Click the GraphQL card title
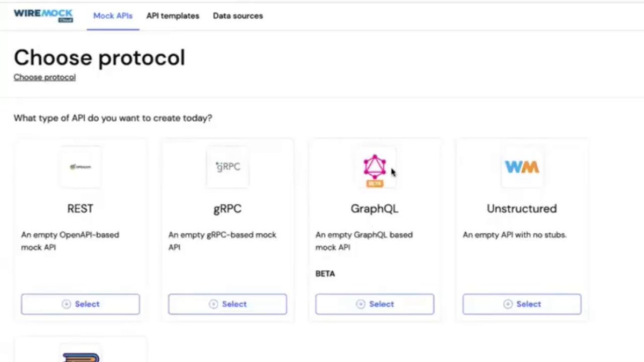This screenshot has height=362, width=644. click(x=375, y=209)
